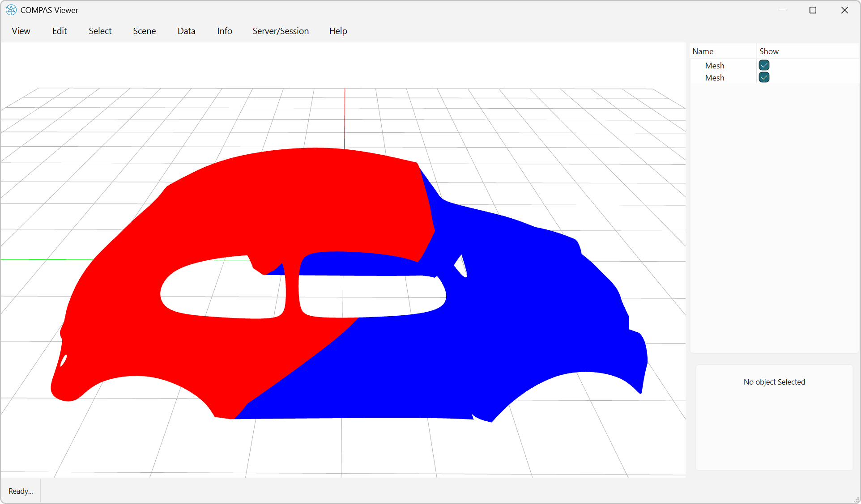Viewport: 861px width, 504px height.
Task: Toggle visibility of the second Mesh
Action: click(764, 77)
